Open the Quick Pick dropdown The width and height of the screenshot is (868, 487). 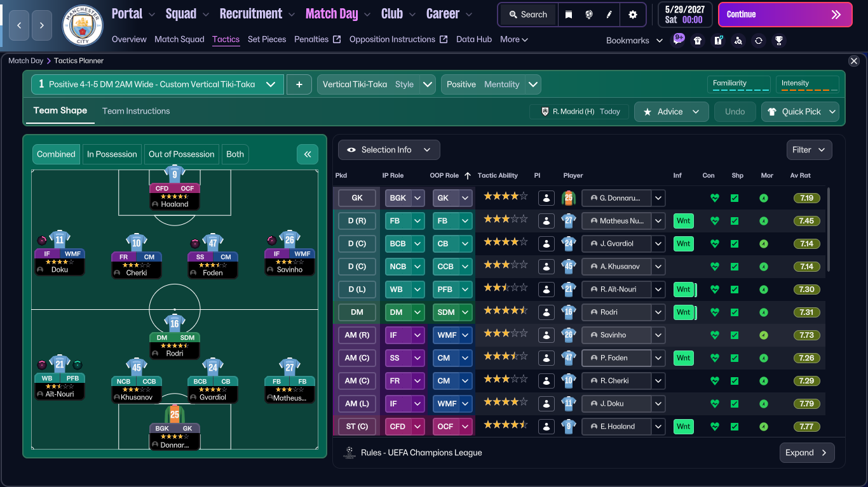point(800,112)
